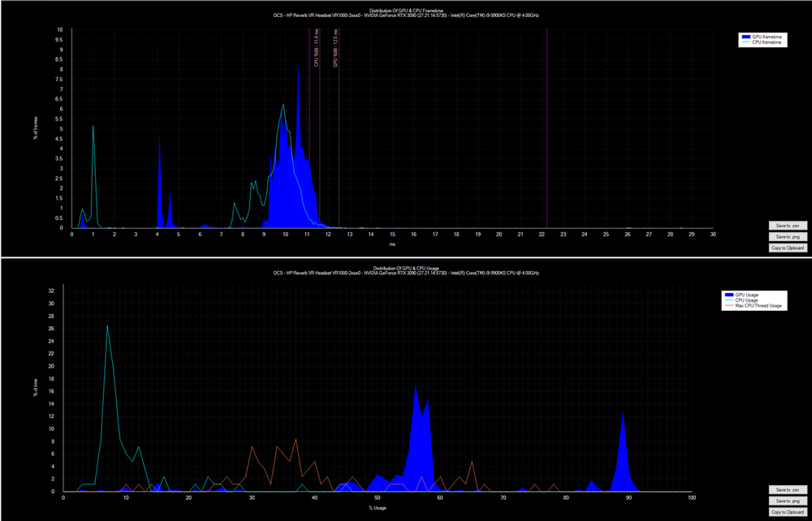Select the 'Max CPU/Thread Usage' legend label
The height and width of the screenshot is (521, 812).
click(757, 306)
